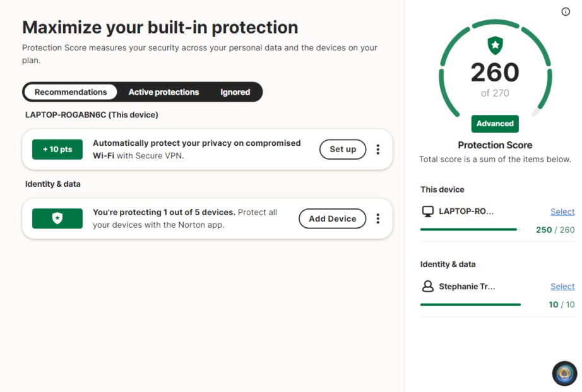Screen dimensions: 582x392
Task: Click the person icon next to Stephanie Tr
Action: click(428, 286)
